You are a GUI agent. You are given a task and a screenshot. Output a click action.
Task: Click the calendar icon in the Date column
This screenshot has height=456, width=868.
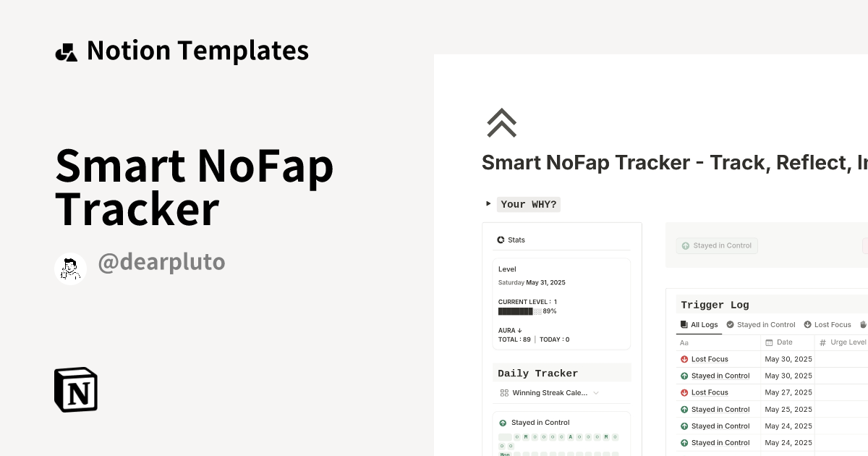pos(770,342)
